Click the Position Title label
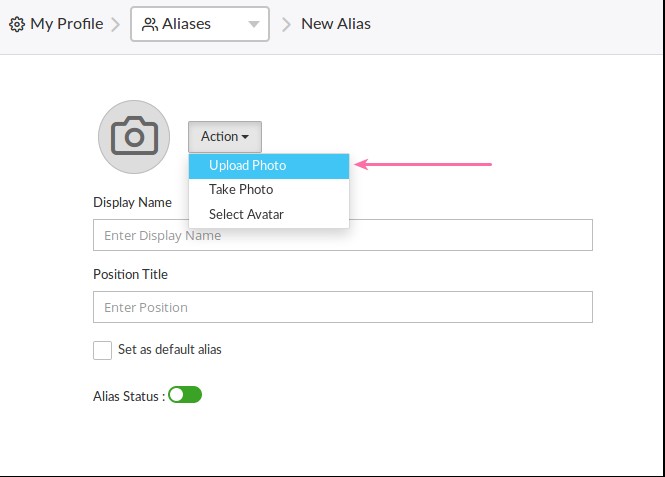Viewport: 665px width, 477px height. pos(130,274)
